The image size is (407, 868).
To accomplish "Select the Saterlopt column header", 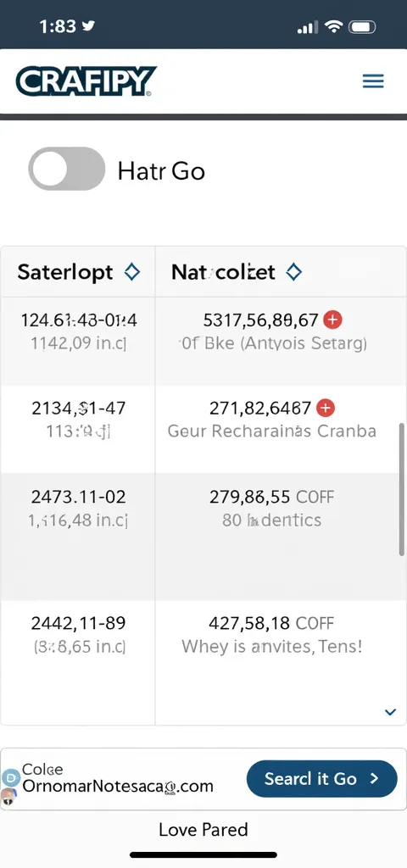I will [x=78, y=272].
